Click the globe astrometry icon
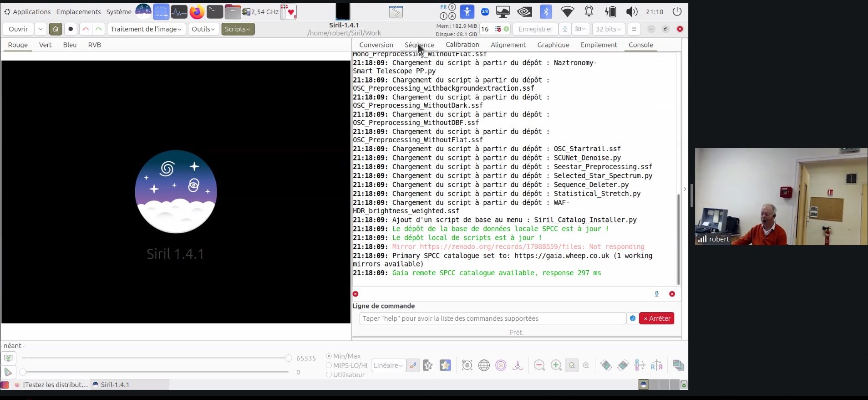Viewport: 868px width, 400px height. [x=484, y=365]
